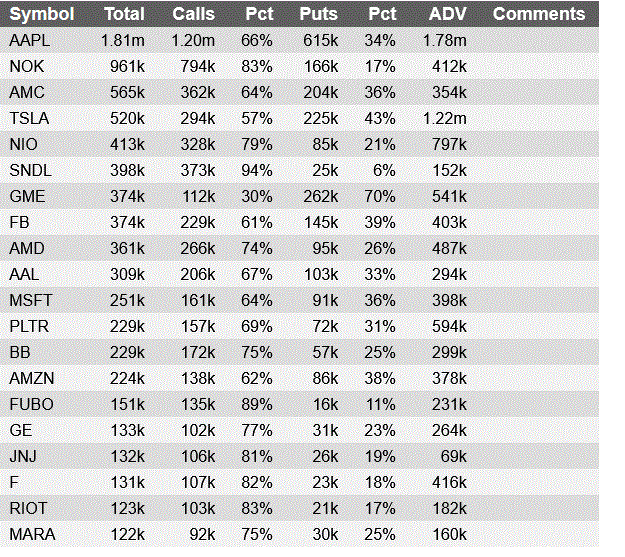Click the PLTR symbol cell
Viewport: 625px width, 557px height.
click(x=29, y=326)
